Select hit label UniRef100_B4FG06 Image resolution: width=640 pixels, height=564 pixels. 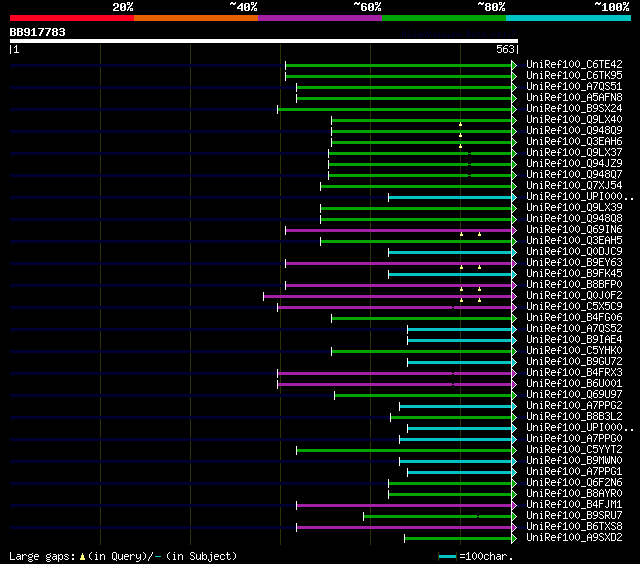click(x=574, y=317)
